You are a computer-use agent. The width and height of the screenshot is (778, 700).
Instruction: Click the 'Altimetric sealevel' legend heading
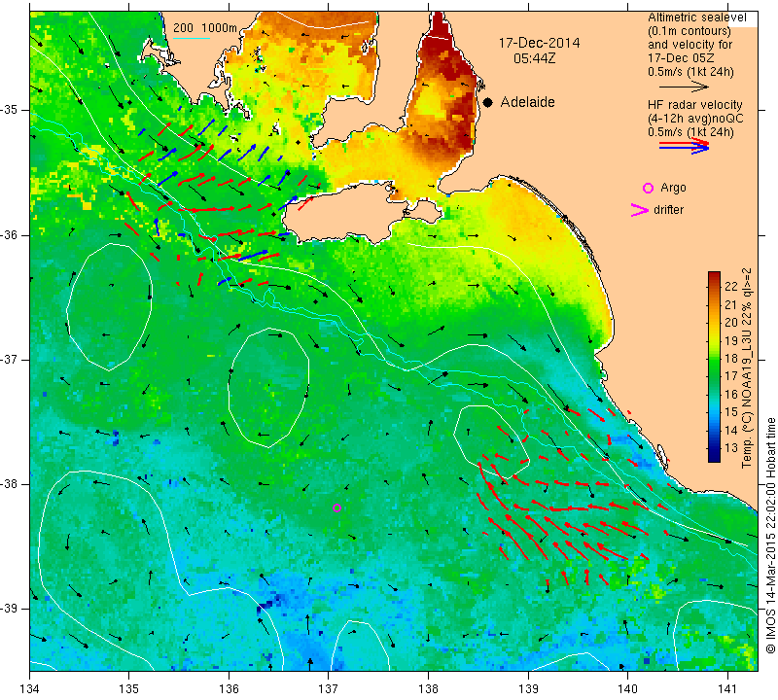[697, 17]
